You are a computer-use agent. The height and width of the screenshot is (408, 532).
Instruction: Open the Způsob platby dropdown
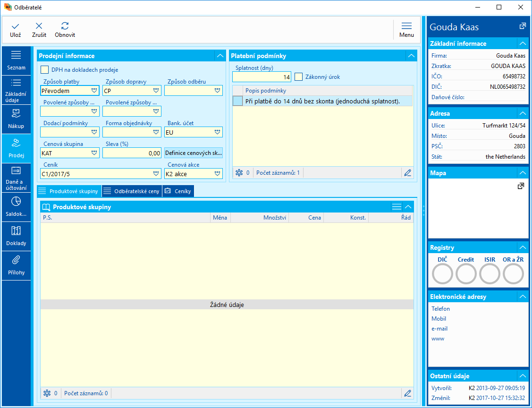pos(94,91)
